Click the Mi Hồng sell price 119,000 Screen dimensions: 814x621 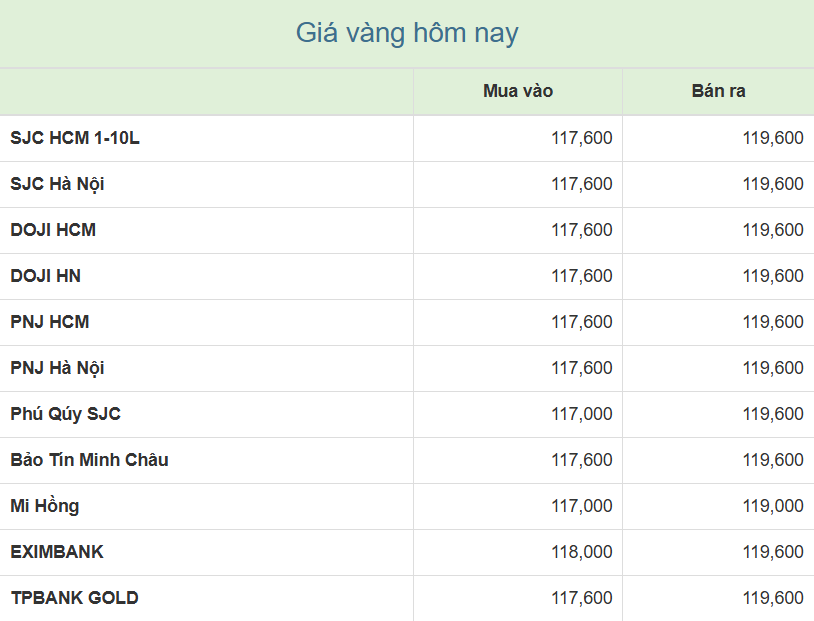[x=772, y=506]
